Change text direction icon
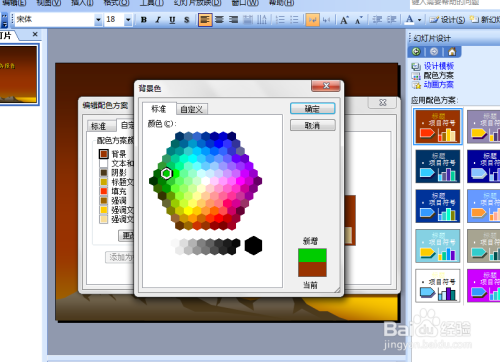The height and width of the screenshot is (362, 500). point(262,20)
